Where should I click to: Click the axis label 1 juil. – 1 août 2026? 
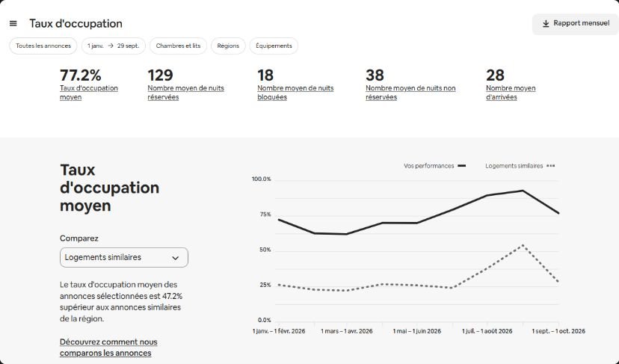click(487, 331)
